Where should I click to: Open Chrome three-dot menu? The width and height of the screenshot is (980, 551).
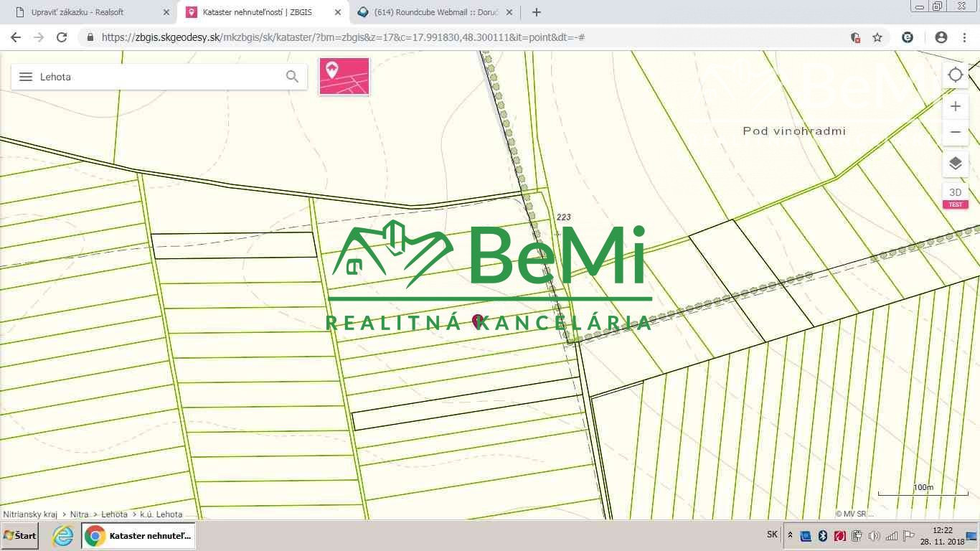pos(964,37)
